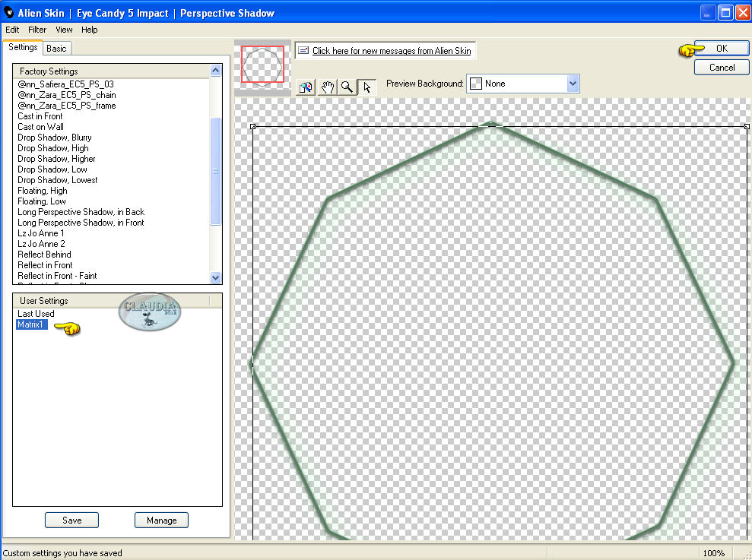The width and height of the screenshot is (752, 560).
Task: Switch to the Settings tab
Action: 23,47
